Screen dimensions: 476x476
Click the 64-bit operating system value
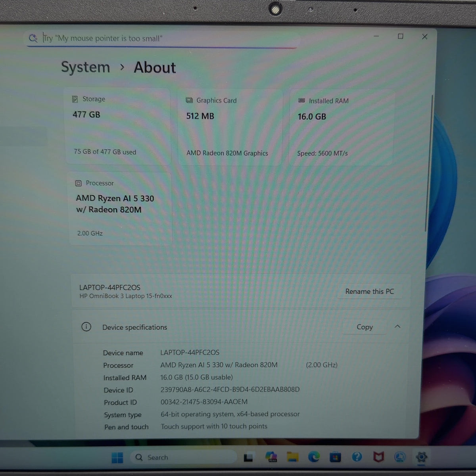tap(230, 414)
